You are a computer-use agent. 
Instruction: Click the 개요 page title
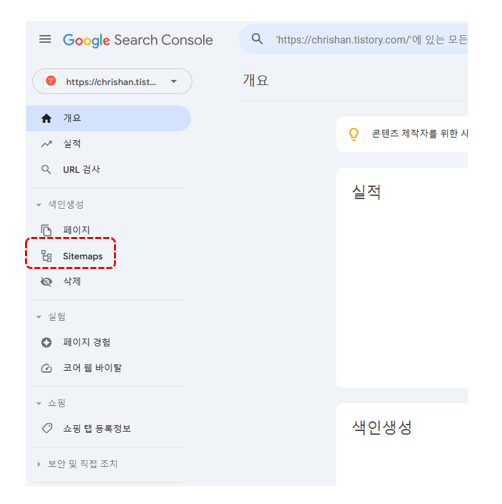256,81
